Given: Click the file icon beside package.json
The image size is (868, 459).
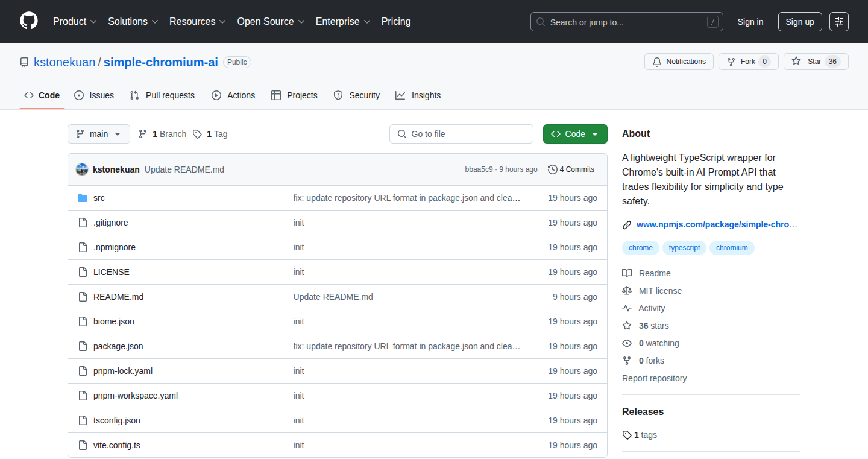Looking at the screenshot, I should click(x=83, y=346).
